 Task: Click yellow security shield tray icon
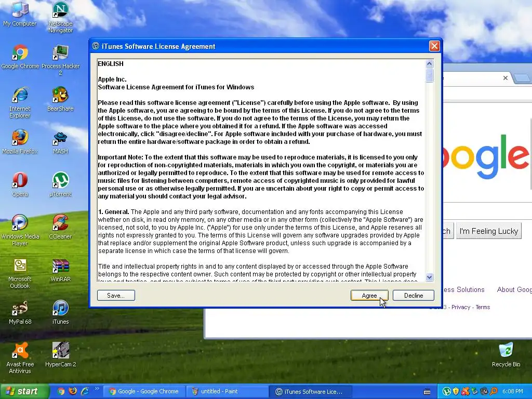[x=456, y=391]
